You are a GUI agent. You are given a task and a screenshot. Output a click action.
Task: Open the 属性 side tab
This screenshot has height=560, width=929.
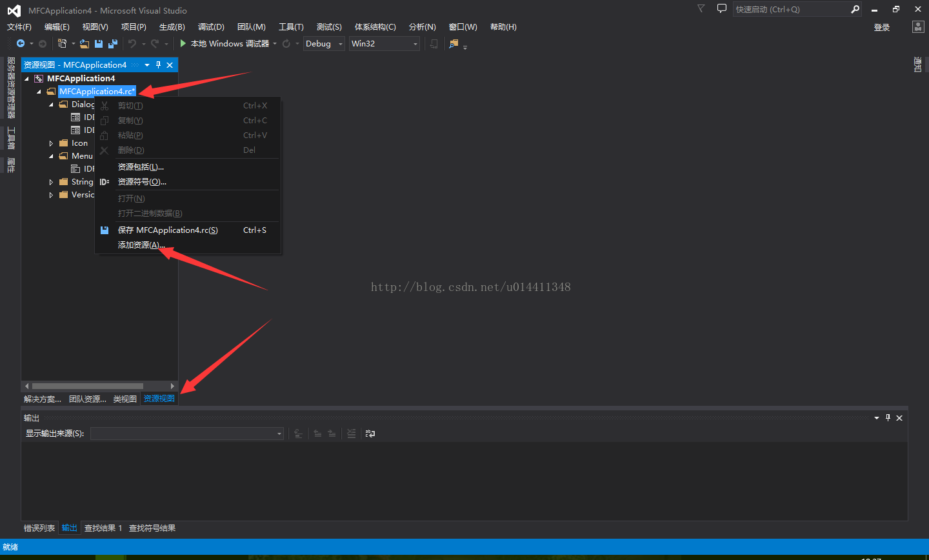pyautogui.click(x=11, y=165)
